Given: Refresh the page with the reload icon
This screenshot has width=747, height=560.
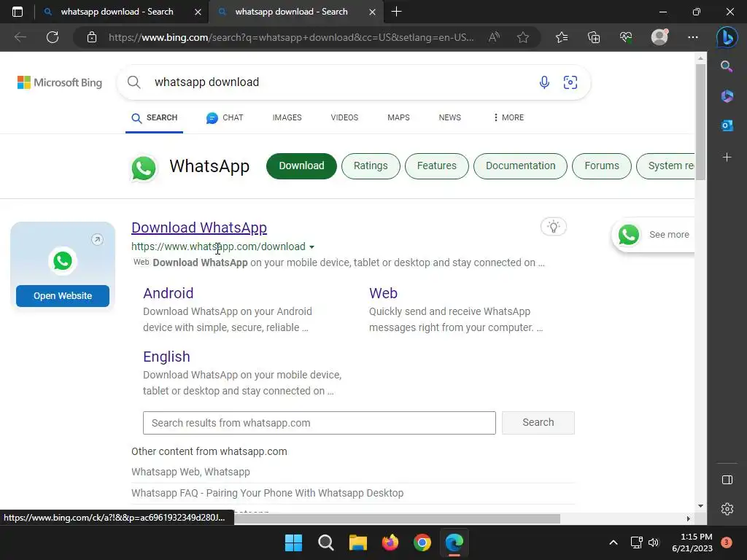Looking at the screenshot, I should 53,37.
